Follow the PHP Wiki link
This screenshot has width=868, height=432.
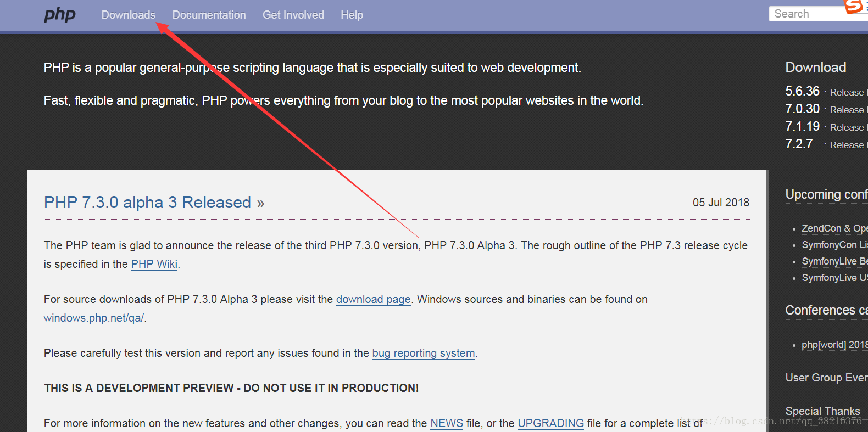click(x=154, y=264)
